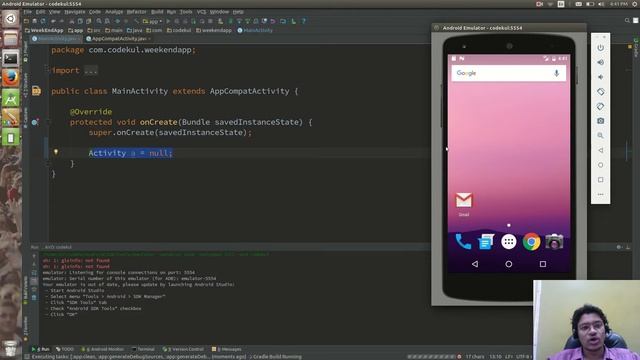640x360 pixels.
Task: Click inside the Google search field on emulator
Action: pos(509,73)
